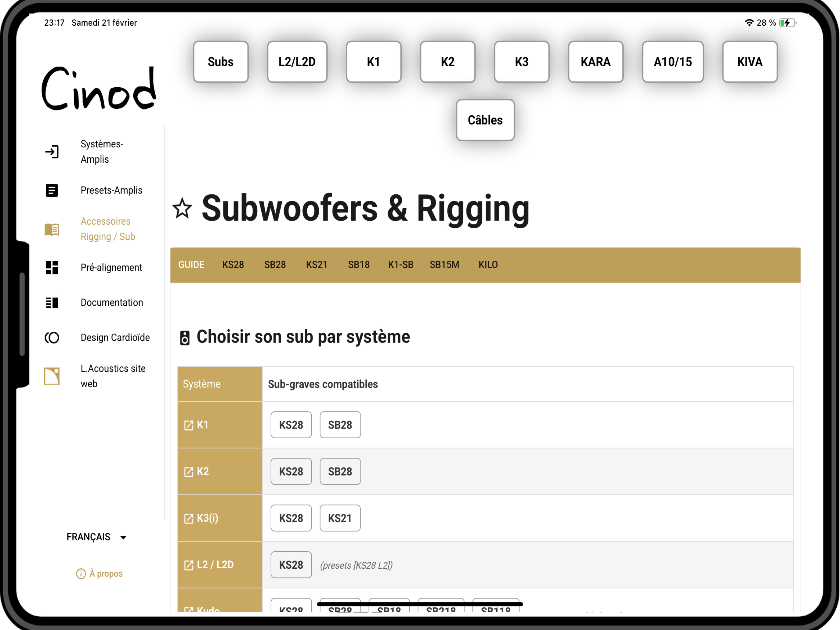Open the À propos link

tap(100, 574)
